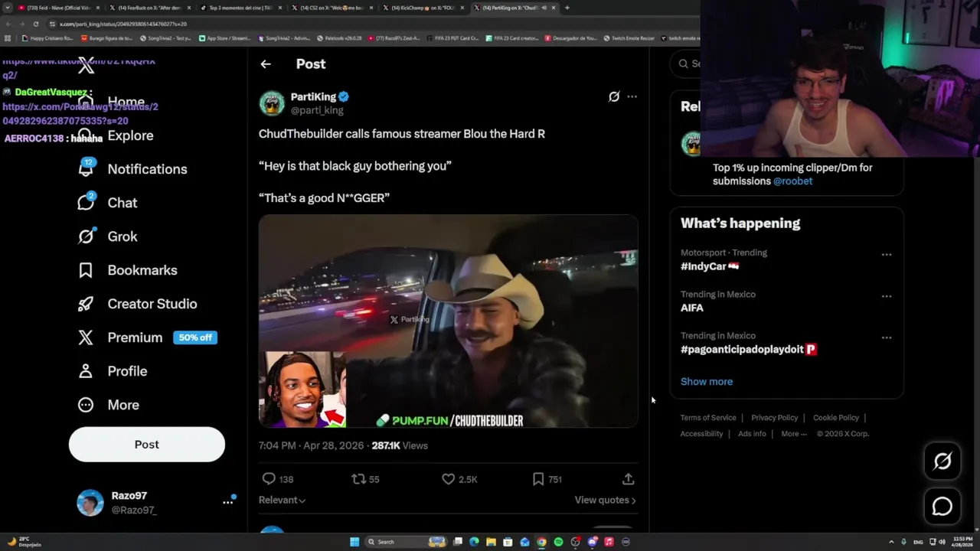
Task: Show hidden system tray icons
Action: tap(892, 542)
